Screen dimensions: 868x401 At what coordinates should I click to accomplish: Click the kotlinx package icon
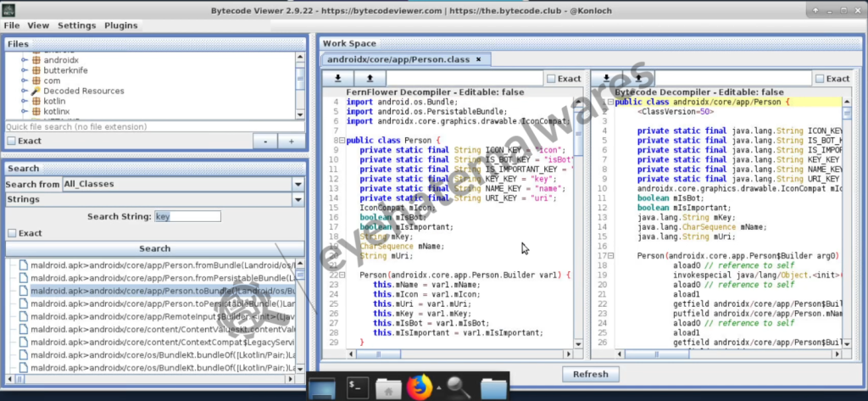(36, 111)
